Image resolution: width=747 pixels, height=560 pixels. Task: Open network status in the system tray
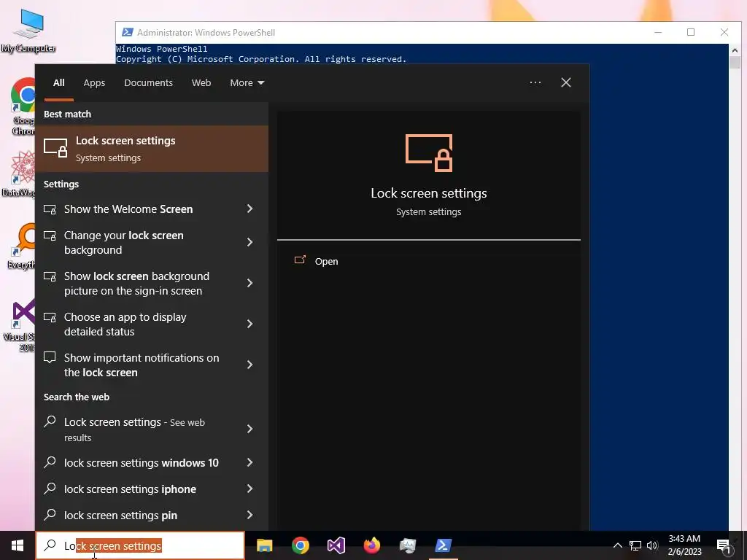(635, 545)
